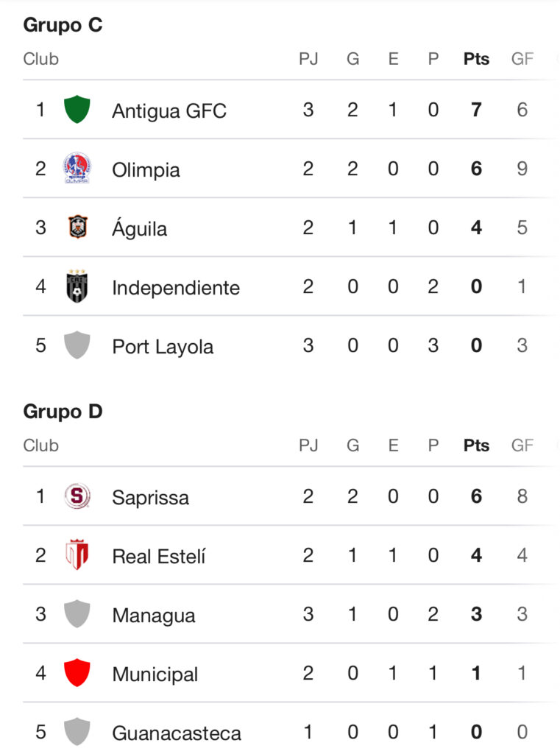
Task: Open the Real Estelí team name
Action: (x=159, y=557)
